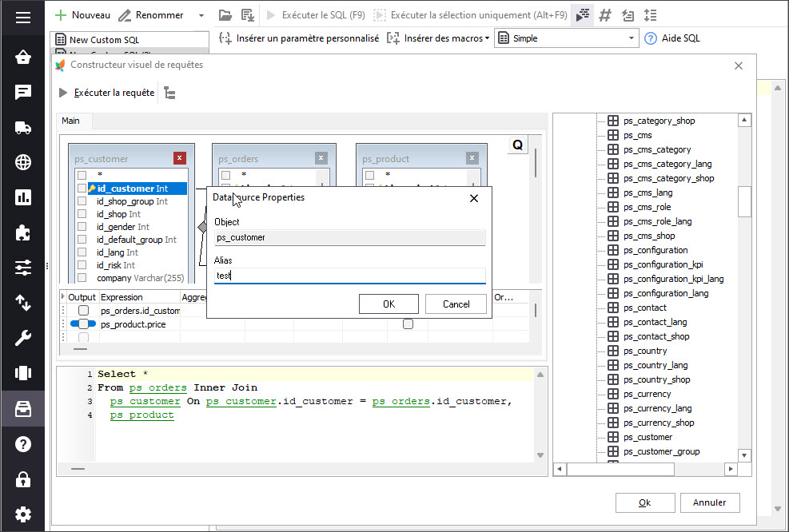The image size is (789, 532).
Task: Click the open folder toolbar icon
Action: (225, 15)
